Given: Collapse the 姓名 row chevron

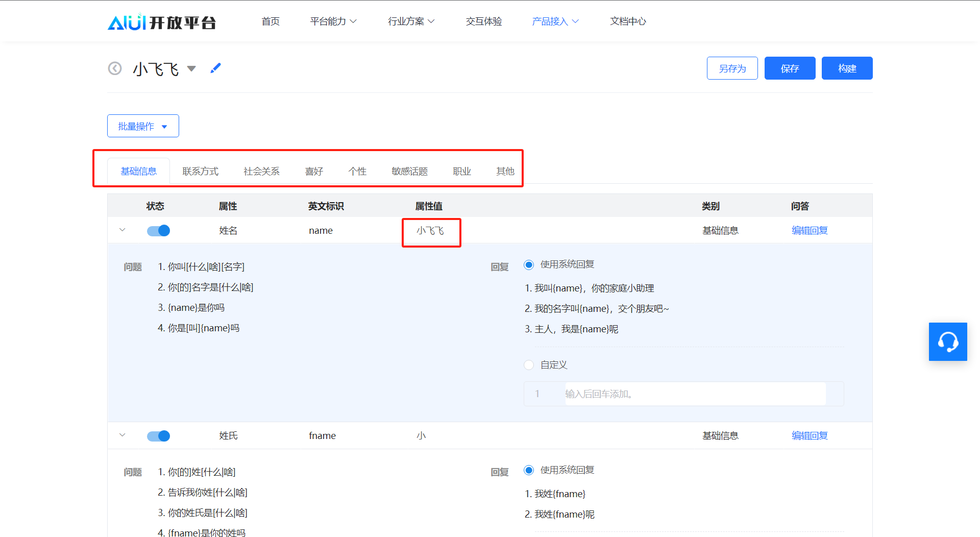Looking at the screenshot, I should point(122,230).
